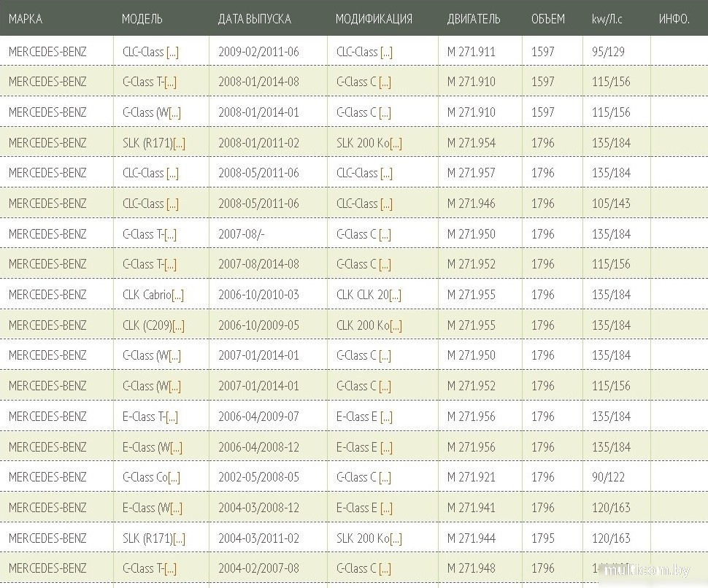Click the МОДЕЛЬ column header
Image resolution: width=708 pixels, height=588 pixels.
click(x=142, y=19)
